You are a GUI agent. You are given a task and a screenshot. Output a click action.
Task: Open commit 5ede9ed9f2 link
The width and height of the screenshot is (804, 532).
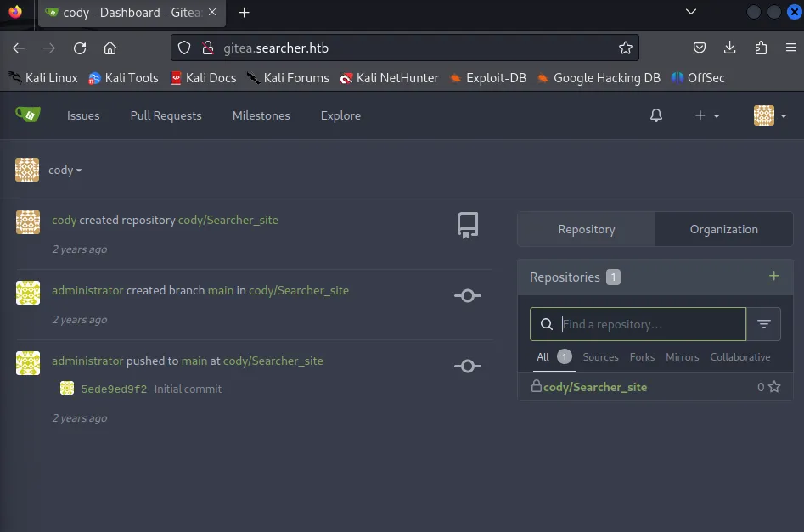point(114,389)
